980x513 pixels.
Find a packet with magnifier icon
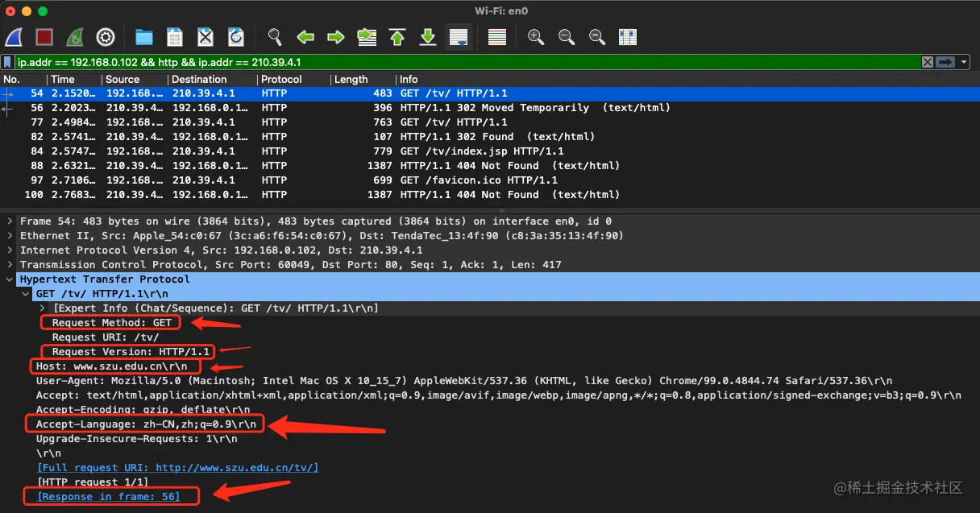(275, 37)
